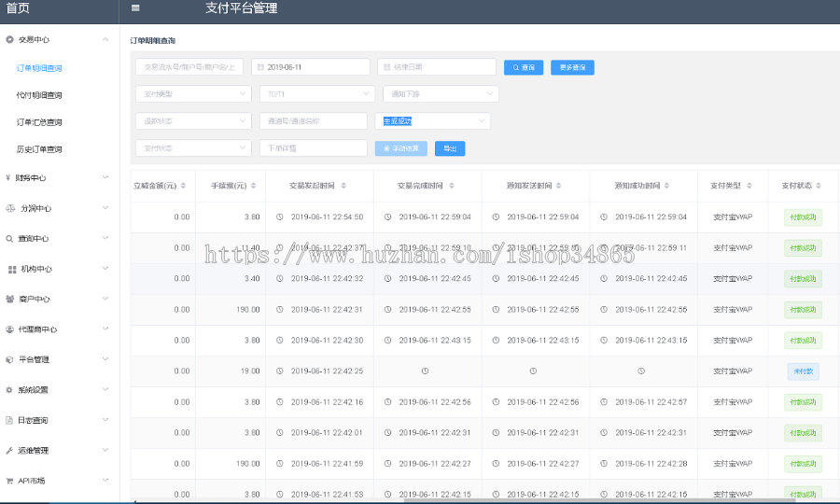Click the 结束日期 end date field
The image size is (840, 504).
click(x=437, y=67)
